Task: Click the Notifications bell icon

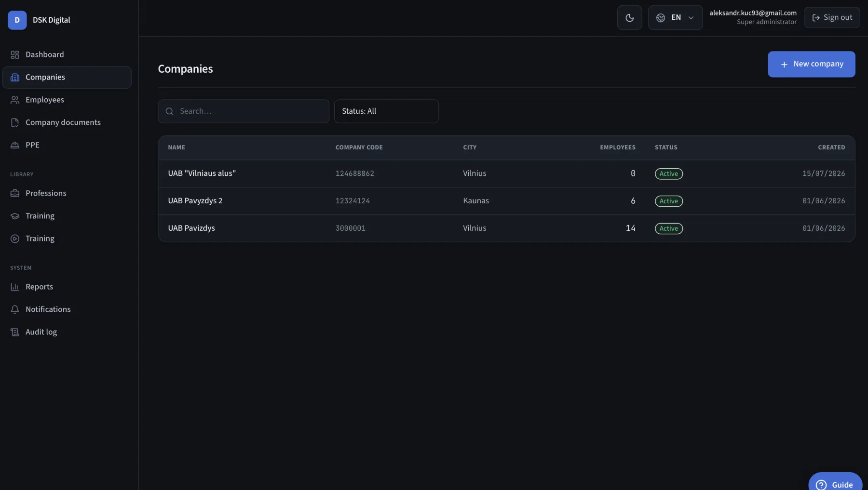Action: point(15,310)
